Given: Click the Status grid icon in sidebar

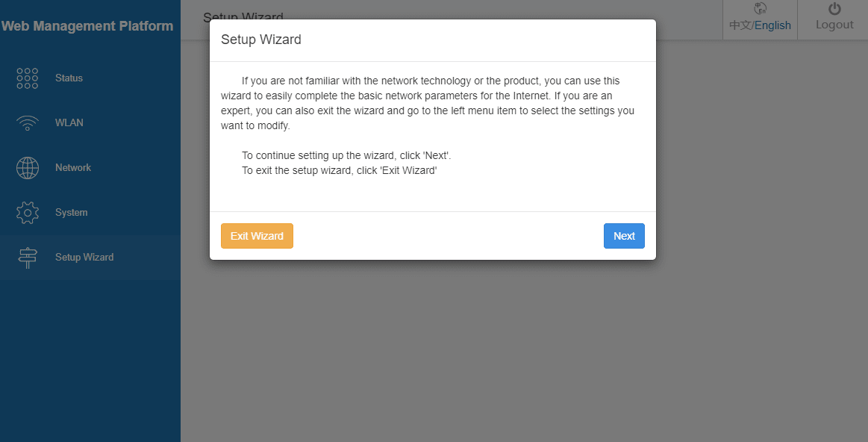Looking at the screenshot, I should point(28,78).
